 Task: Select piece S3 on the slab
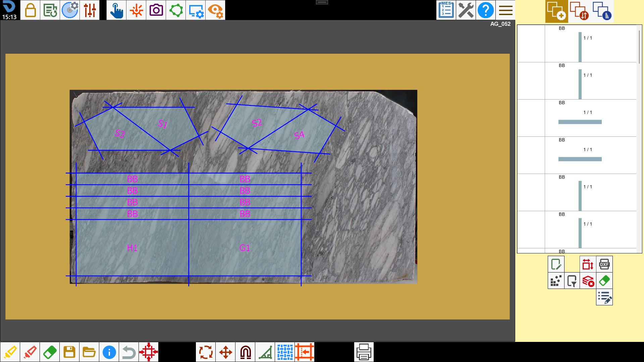pyautogui.click(x=120, y=134)
